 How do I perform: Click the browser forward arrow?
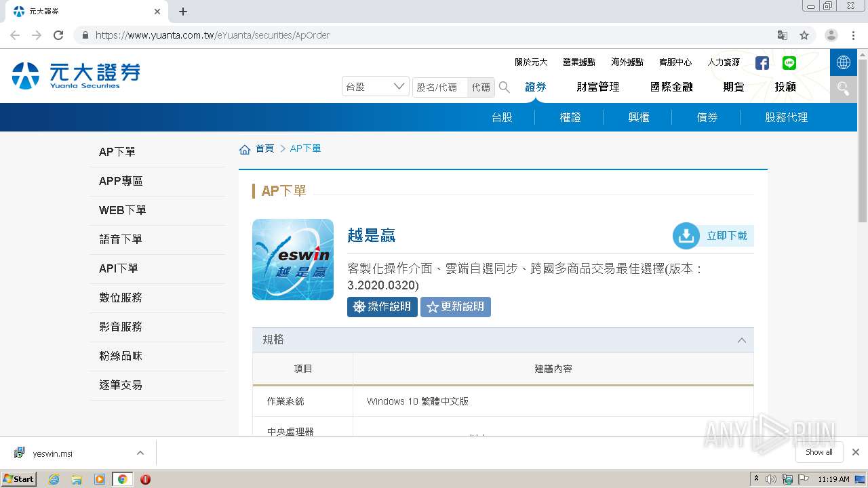point(37,35)
